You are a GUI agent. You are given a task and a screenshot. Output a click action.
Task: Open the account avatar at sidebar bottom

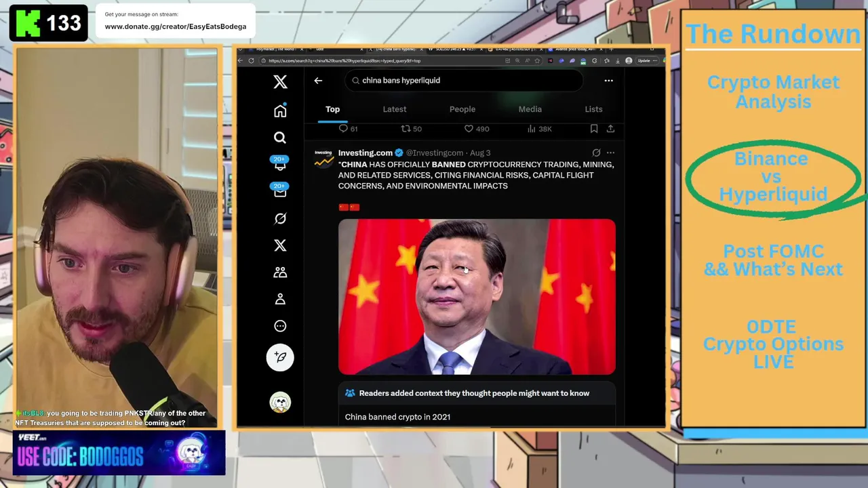click(x=280, y=403)
